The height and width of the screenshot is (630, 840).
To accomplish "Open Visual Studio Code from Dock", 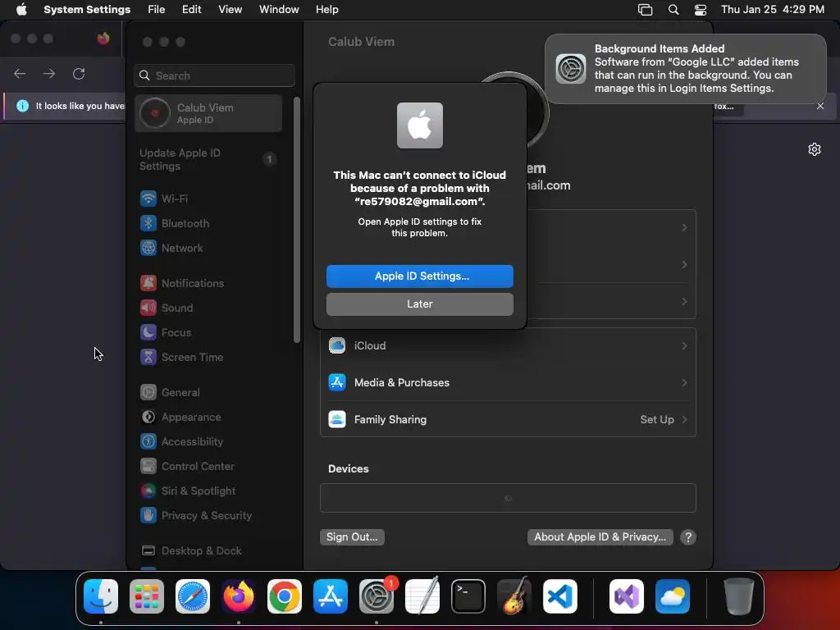I will point(560,596).
